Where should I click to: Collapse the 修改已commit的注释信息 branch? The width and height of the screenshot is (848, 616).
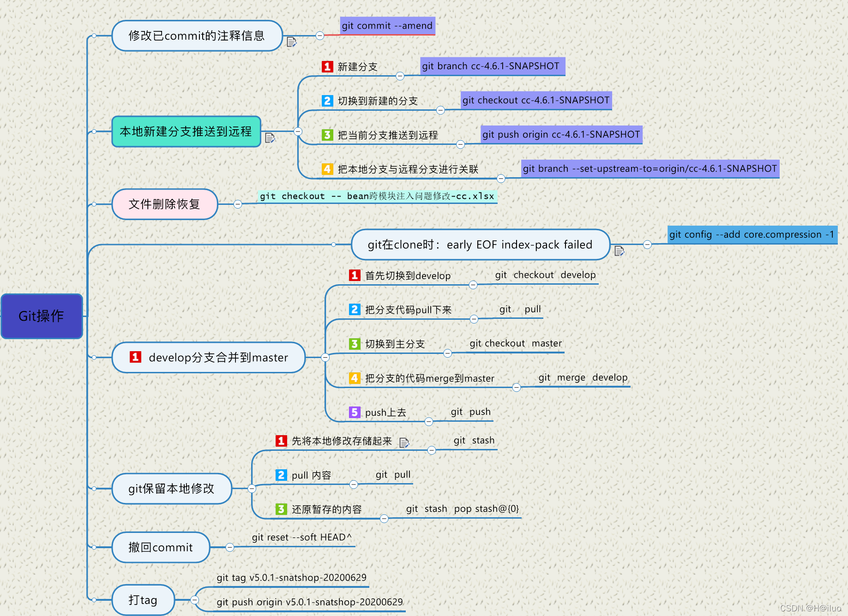tap(320, 36)
